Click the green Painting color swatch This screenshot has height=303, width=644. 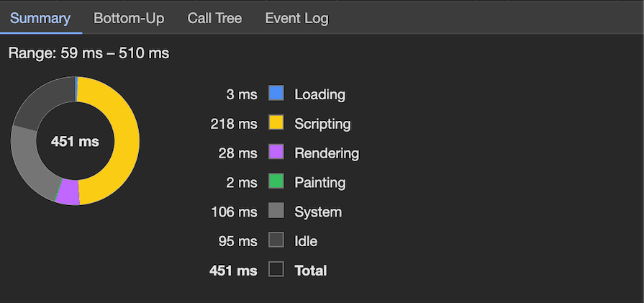[276, 182]
